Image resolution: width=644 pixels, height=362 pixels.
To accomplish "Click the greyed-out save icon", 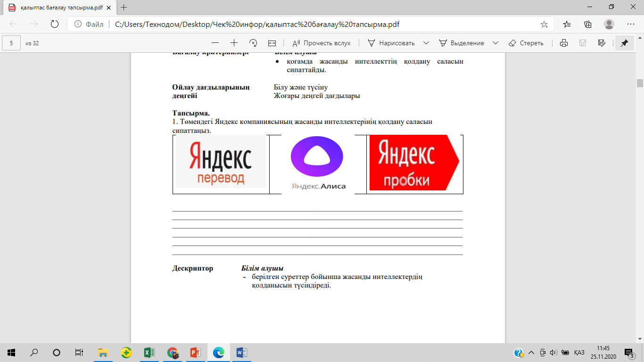I will [583, 43].
